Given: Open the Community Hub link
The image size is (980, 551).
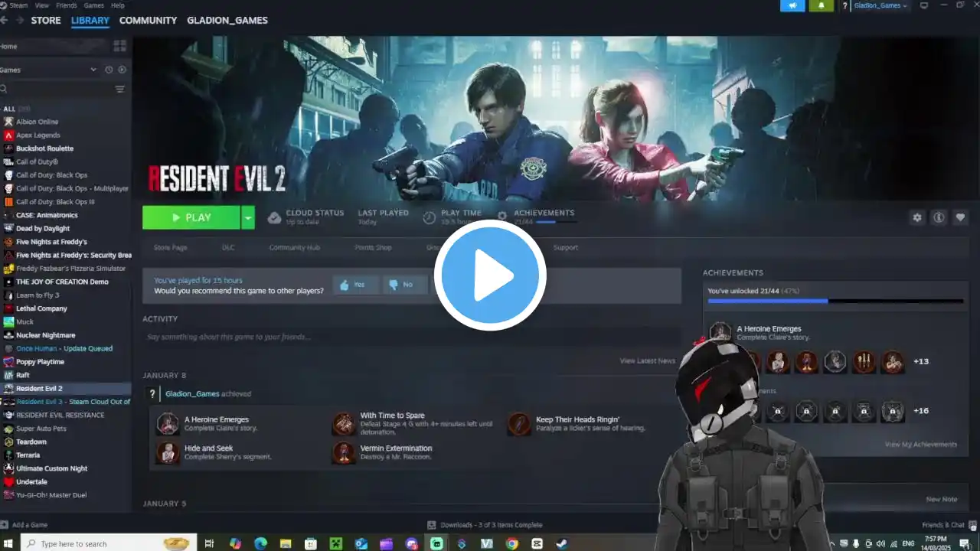Looking at the screenshot, I should (x=294, y=247).
